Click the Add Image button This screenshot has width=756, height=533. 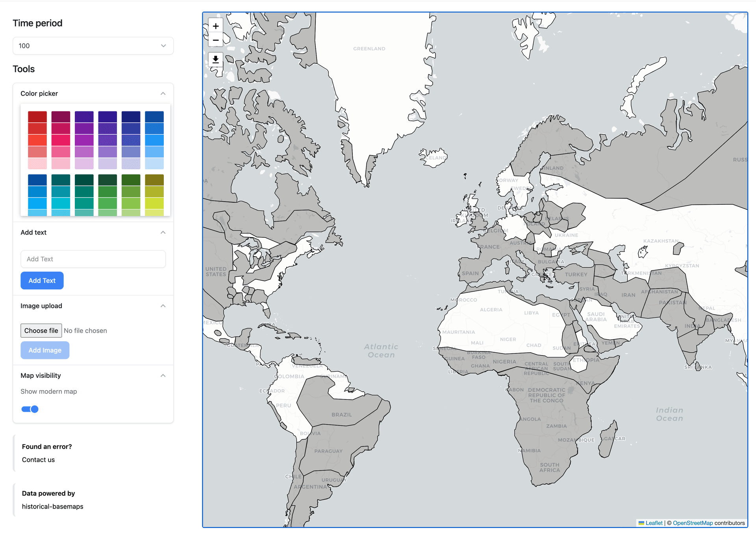click(x=44, y=350)
